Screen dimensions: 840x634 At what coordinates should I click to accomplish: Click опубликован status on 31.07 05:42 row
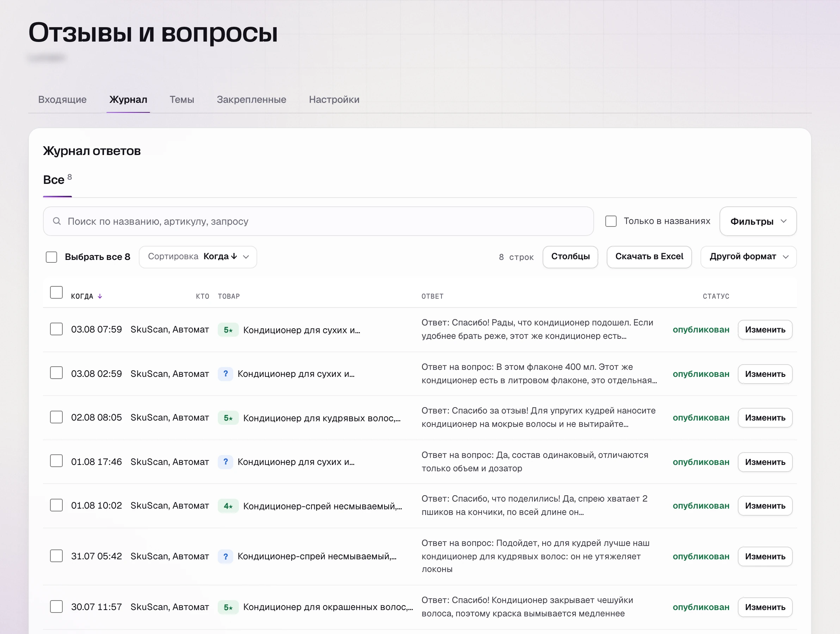[x=700, y=556]
